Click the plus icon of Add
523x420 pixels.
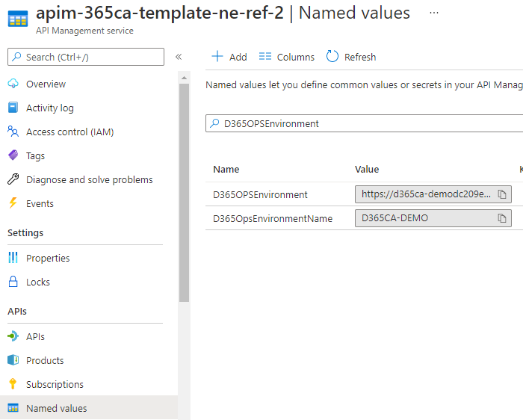click(x=217, y=56)
